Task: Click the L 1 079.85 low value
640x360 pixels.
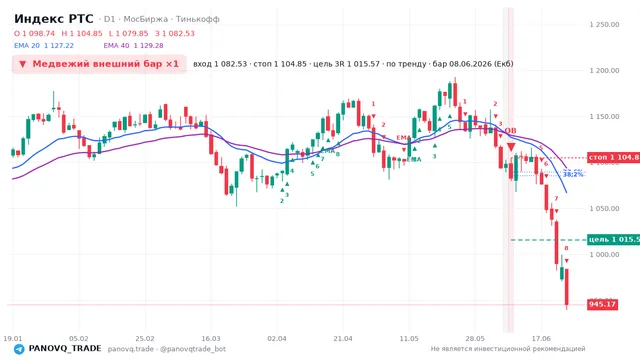Action: 129,33
